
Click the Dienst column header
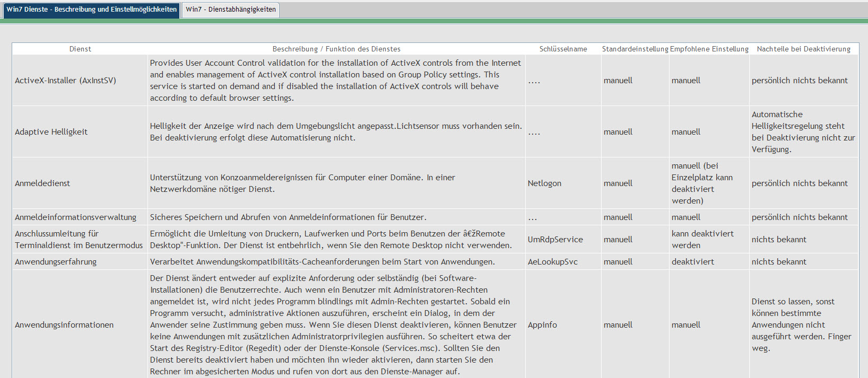coord(80,49)
